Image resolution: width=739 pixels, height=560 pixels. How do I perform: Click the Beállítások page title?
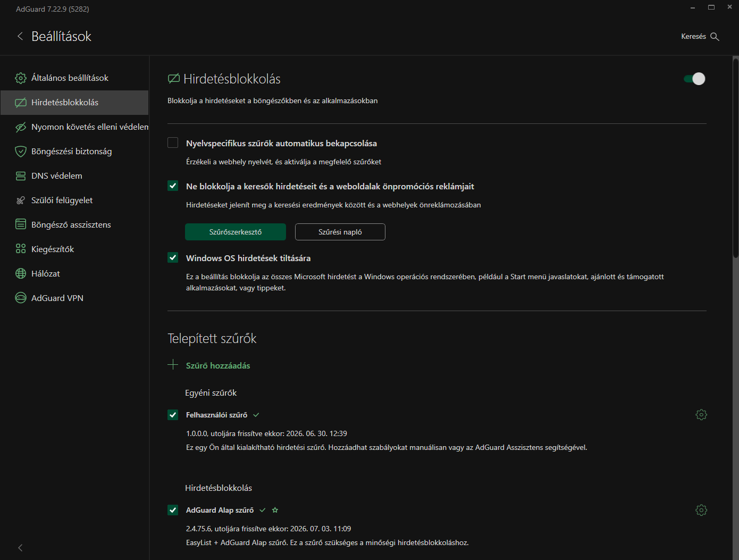coord(61,36)
